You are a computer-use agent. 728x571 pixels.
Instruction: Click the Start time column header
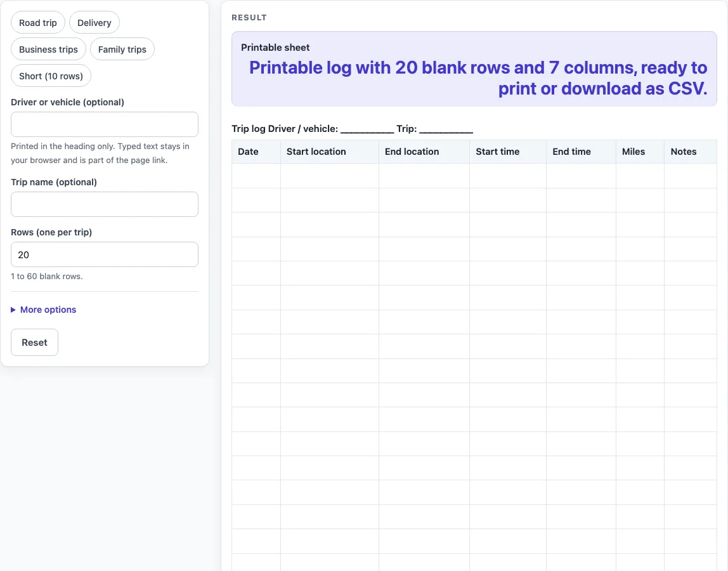pyautogui.click(x=508, y=152)
